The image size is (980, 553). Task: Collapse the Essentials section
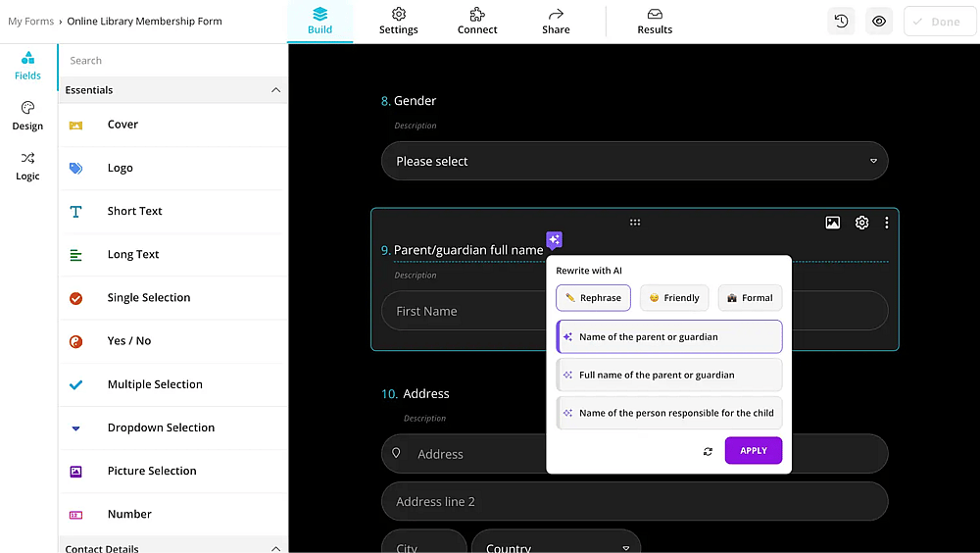[275, 90]
